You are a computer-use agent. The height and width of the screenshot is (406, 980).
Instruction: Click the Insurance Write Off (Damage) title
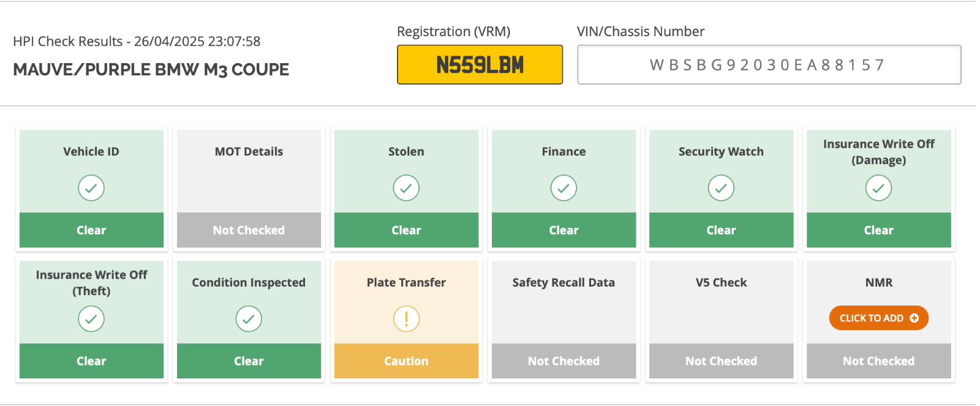pyautogui.click(x=878, y=152)
